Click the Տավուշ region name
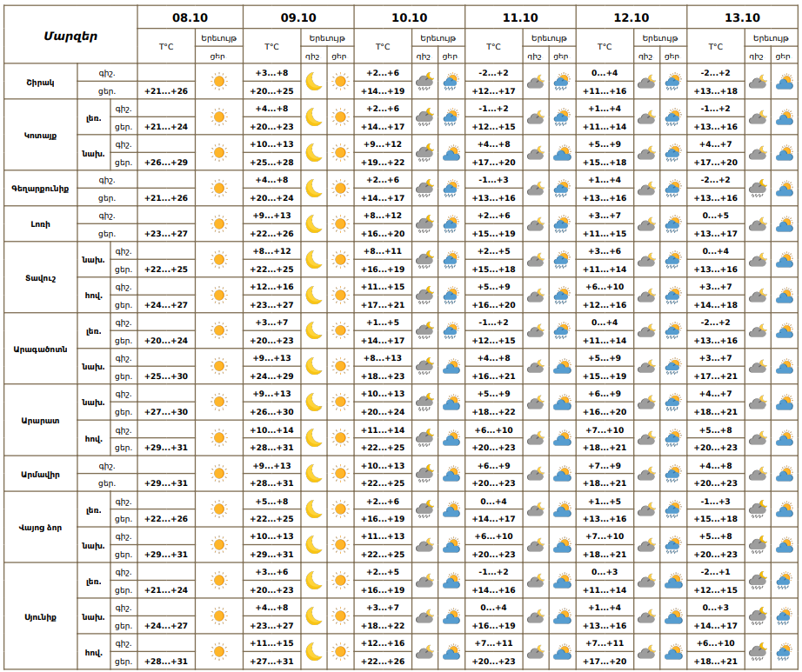 (41, 277)
